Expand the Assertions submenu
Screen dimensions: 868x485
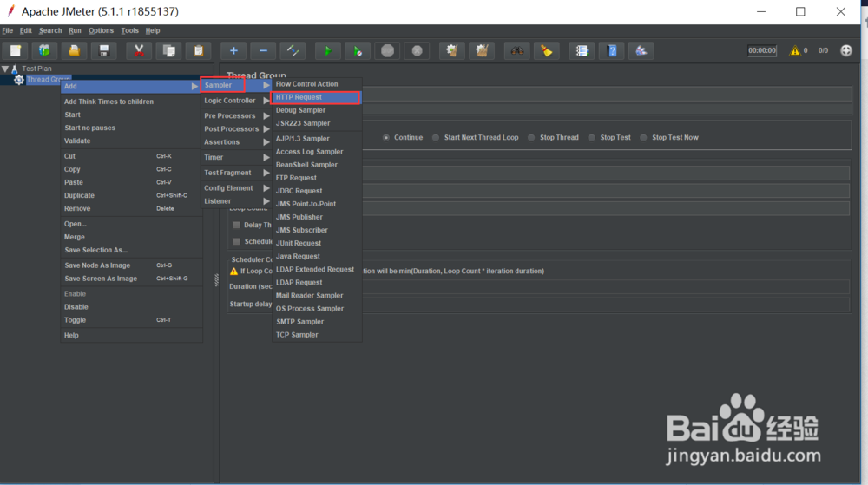[236, 142]
